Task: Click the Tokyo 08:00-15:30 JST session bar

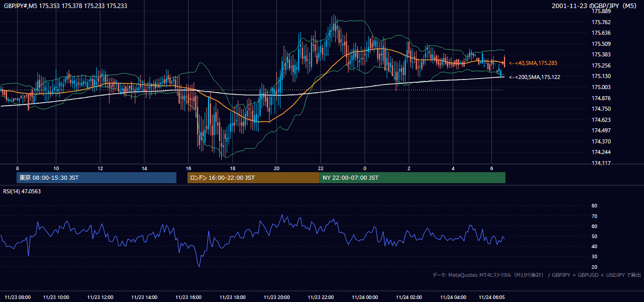Action: (96, 178)
